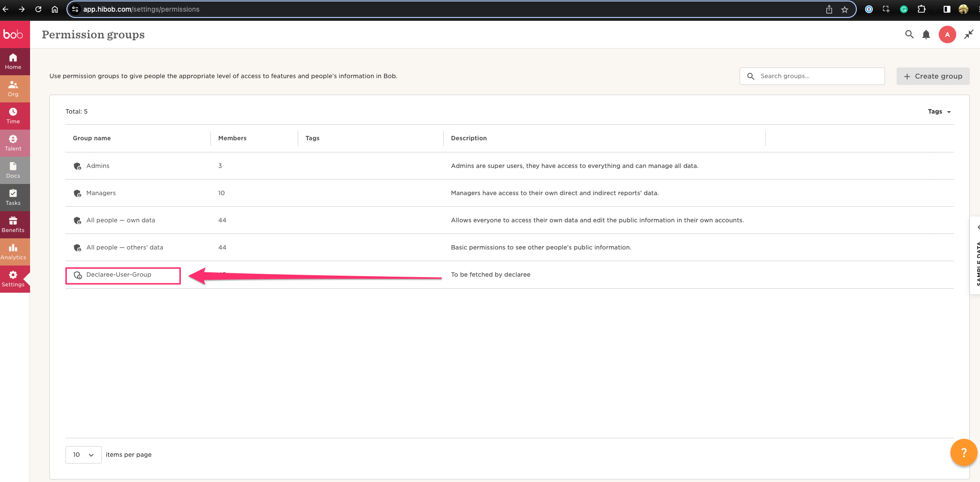Open the Docs sidebar item
Screen dimensions: 980x482
pos(13,170)
